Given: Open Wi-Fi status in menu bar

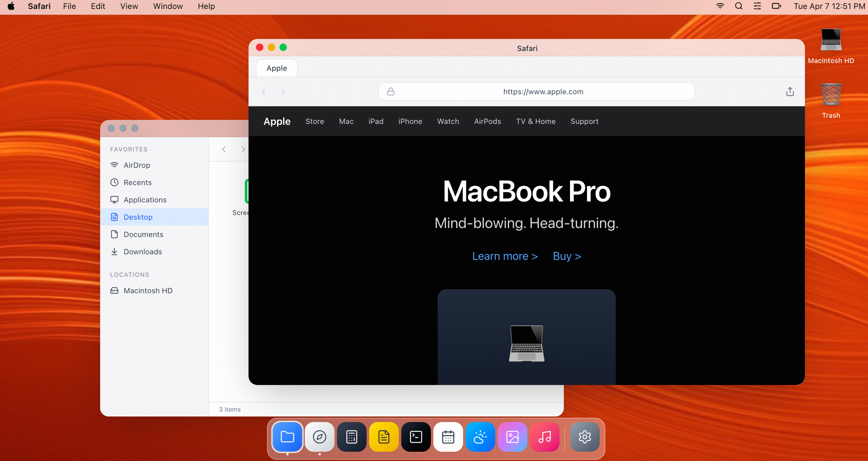Looking at the screenshot, I should tap(720, 6).
